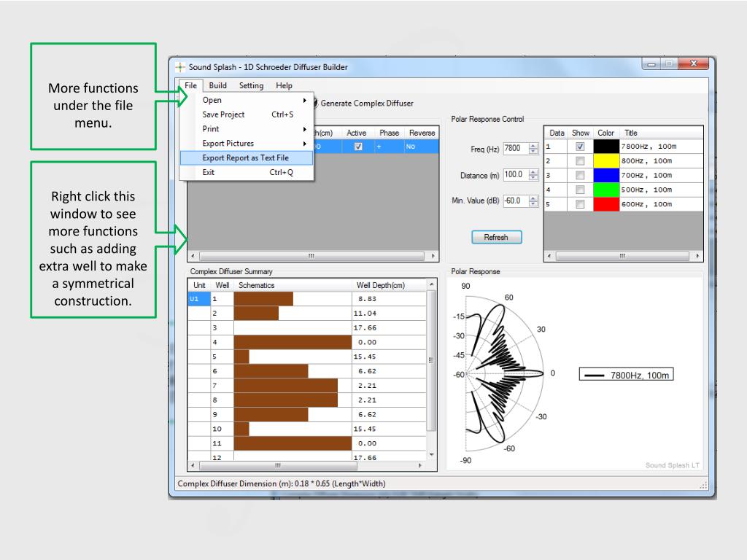Image resolution: width=747 pixels, height=560 pixels.
Task: Toggle the Active checkbox in unit row
Action: (358, 147)
